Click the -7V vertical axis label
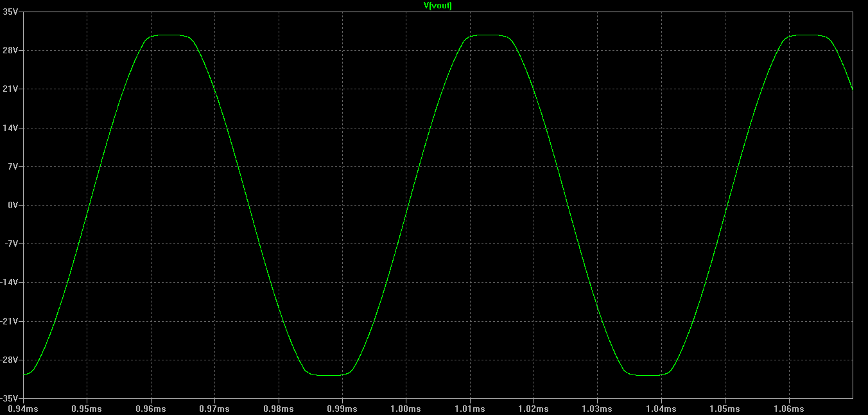This screenshot has height=415, width=868. [12, 243]
